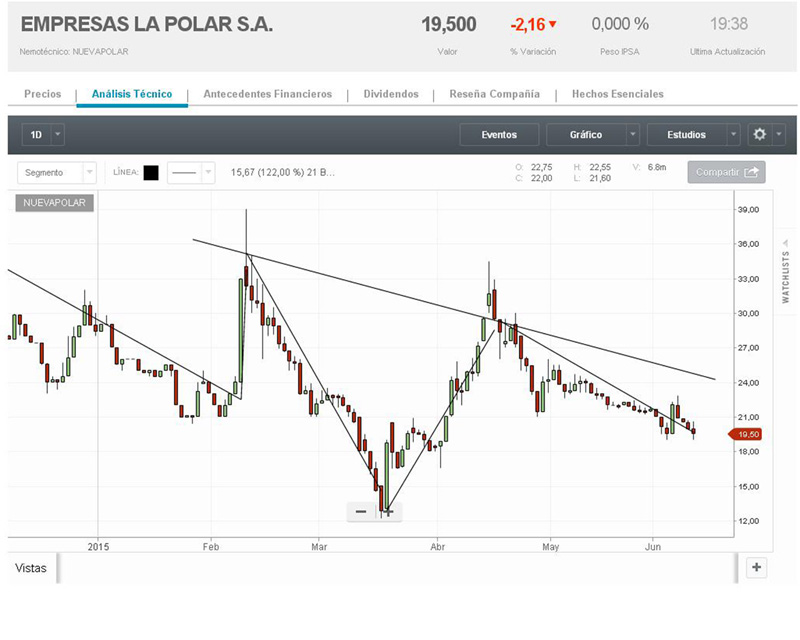The image size is (800, 640).
Task: Open the Segmento drawing tool dropdown
Action: coord(57,173)
